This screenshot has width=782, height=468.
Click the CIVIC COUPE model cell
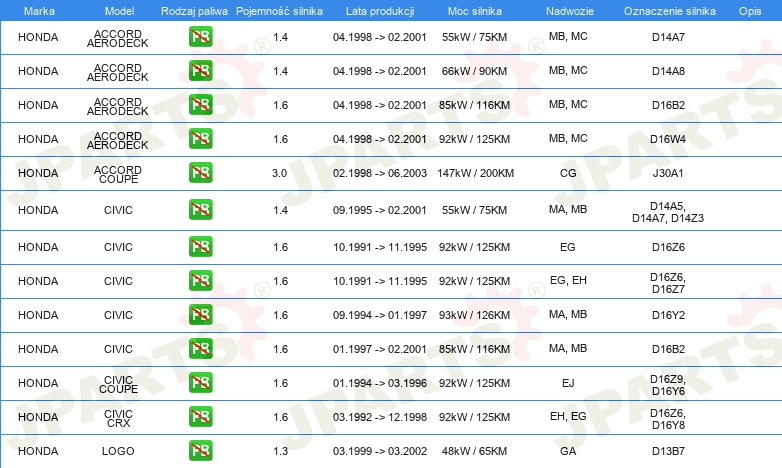pos(118,385)
